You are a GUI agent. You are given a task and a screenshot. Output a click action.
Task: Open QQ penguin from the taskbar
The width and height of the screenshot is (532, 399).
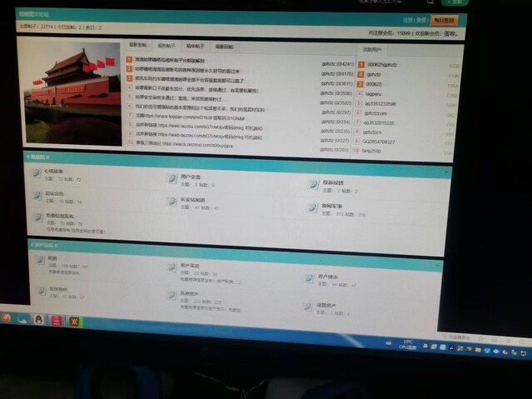38,320
